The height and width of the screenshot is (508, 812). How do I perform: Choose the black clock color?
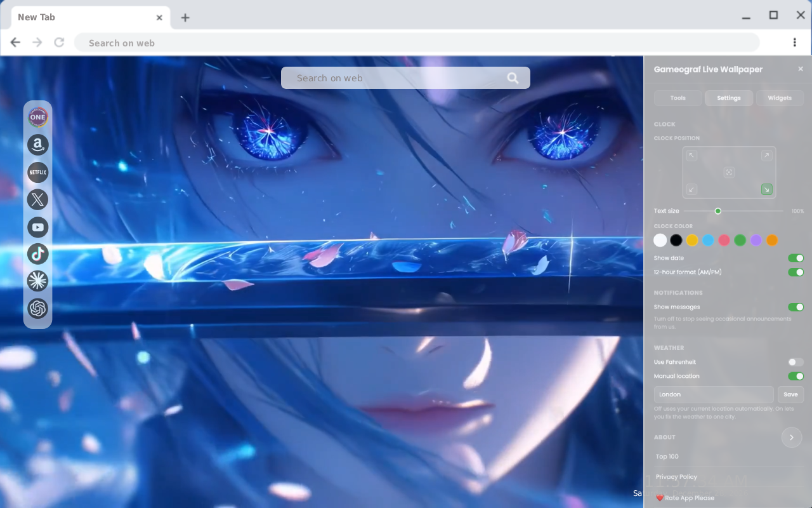tap(676, 240)
